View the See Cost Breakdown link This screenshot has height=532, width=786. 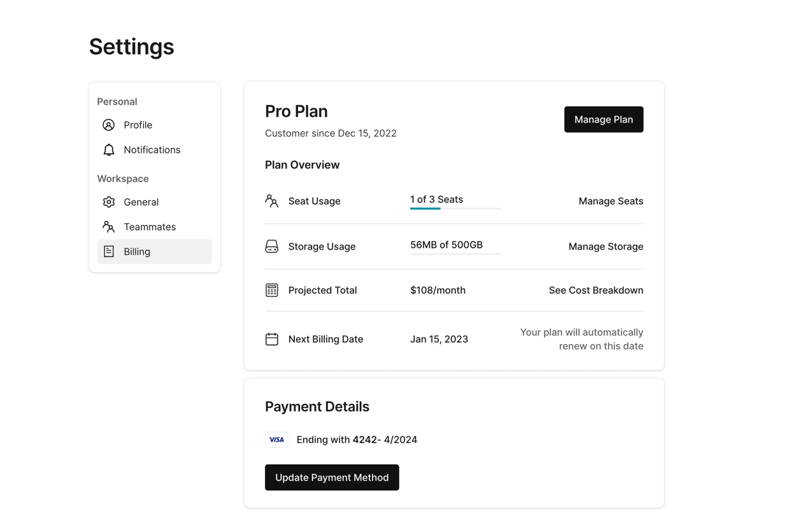point(596,291)
